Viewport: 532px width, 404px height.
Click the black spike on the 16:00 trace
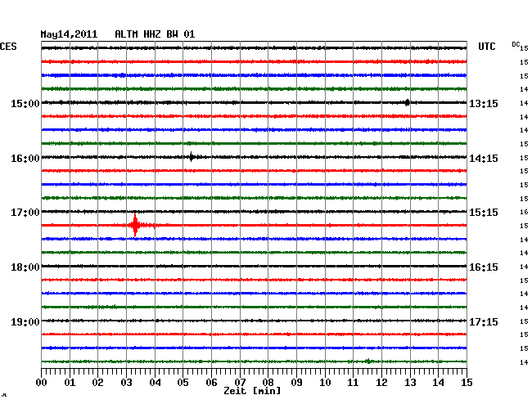tap(192, 157)
